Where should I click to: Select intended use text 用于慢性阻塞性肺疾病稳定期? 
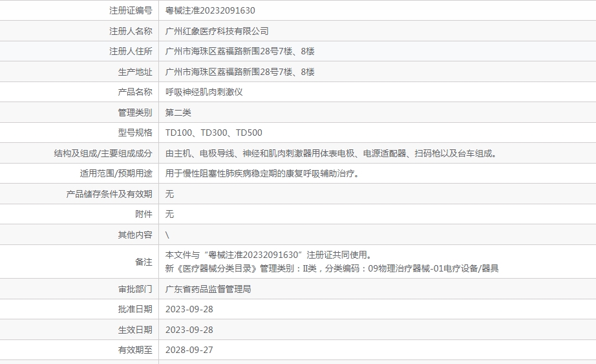[262, 173]
